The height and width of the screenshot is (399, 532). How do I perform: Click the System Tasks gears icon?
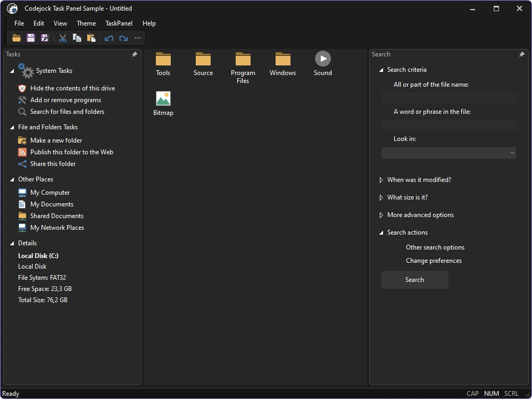[26, 71]
